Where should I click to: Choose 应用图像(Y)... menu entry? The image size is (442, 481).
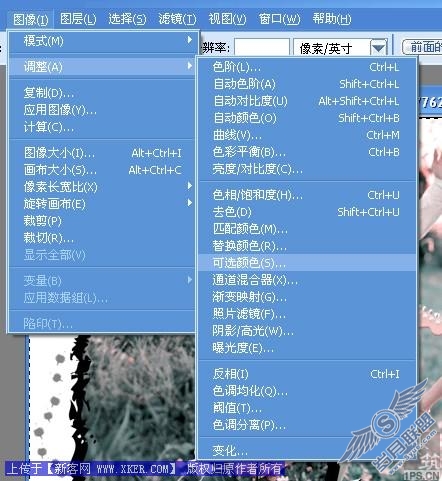(102, 110)
